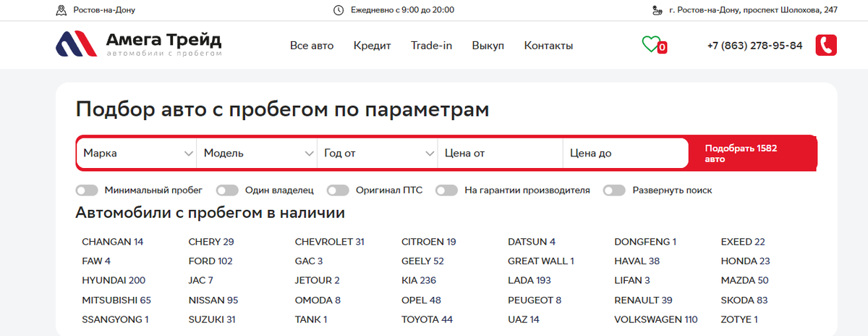Image resolution: width=868 pixels, height=336 pixels.
Task: Enable Оригинал ПТС switch
Action: pyautogui.click(x=338, y=190)
